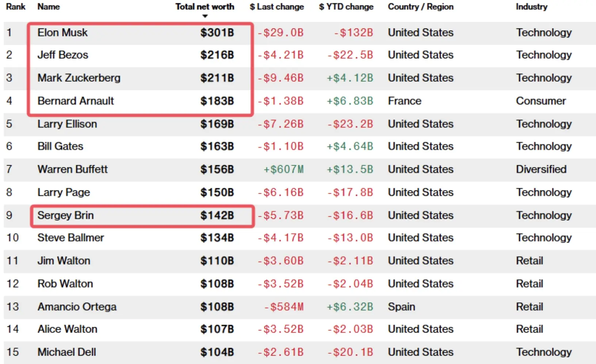Screen dimensions: 596x364
Task: Click the Country / Region column header
Action: pyautogui.click(x=420, y=7)
